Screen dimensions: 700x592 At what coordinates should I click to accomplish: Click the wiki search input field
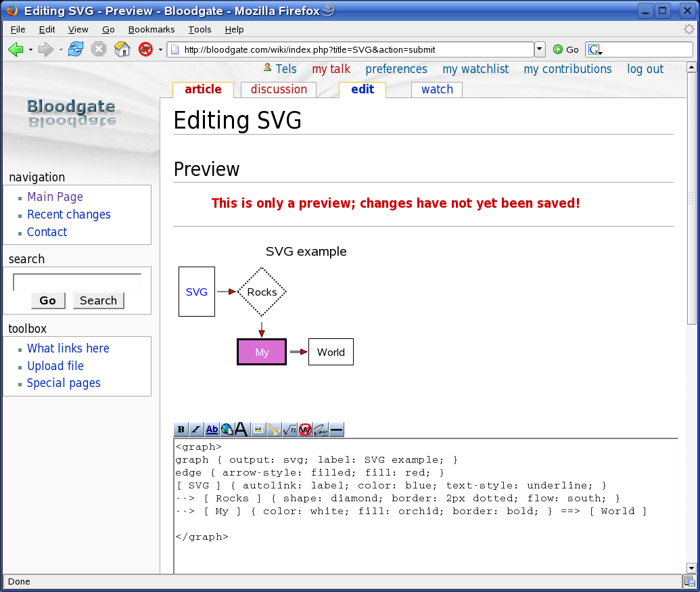(x=77, y=282)
